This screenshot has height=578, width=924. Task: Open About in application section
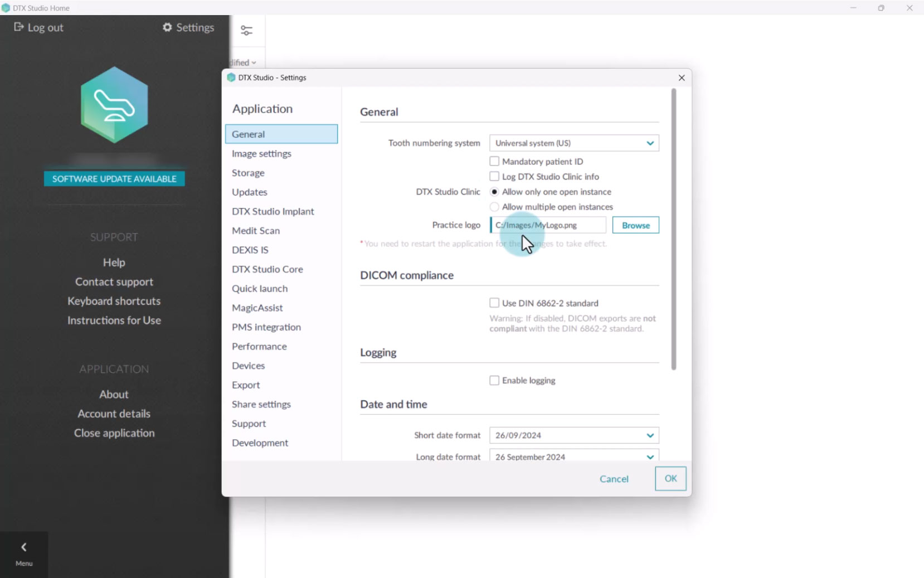[x=114, y=394]
